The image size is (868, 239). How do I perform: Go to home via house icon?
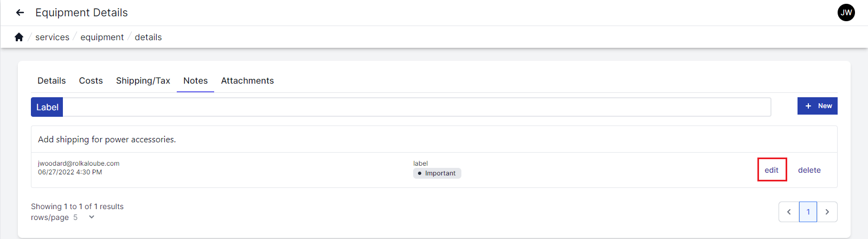tap(19, 37)
